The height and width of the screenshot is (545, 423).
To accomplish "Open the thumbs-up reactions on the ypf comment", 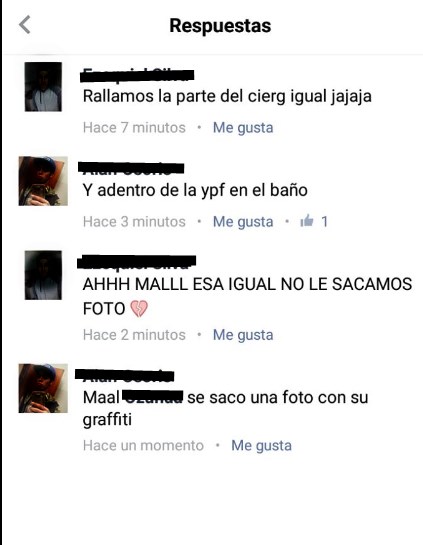I will 314,221.
